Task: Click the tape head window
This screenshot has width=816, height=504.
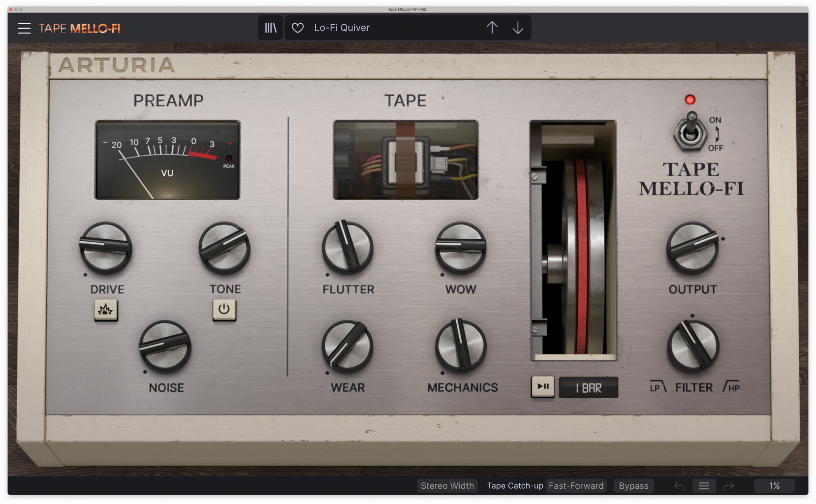Action: (x=406, y=160)
